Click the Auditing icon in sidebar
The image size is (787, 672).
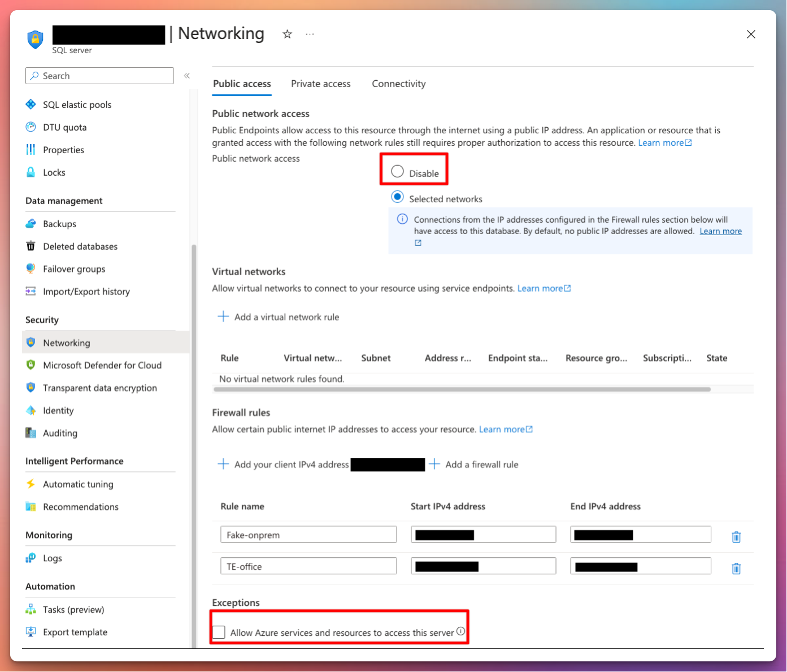pyautogui.click(x=31, y=433)
